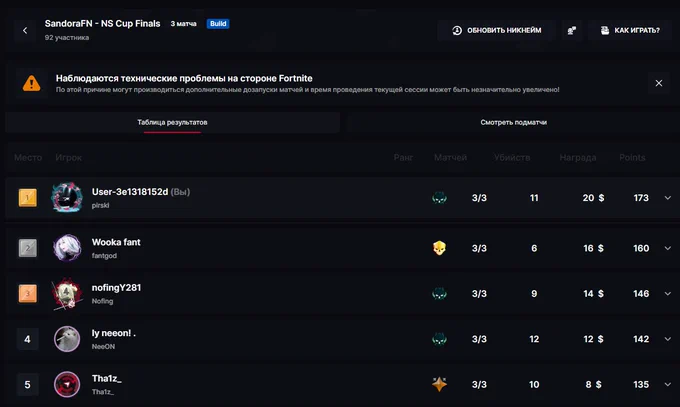
Task: Click the ОБНОВИТЬ НИКНЕЙМ button
Action: pyautogui.click(x=497, y=30)
